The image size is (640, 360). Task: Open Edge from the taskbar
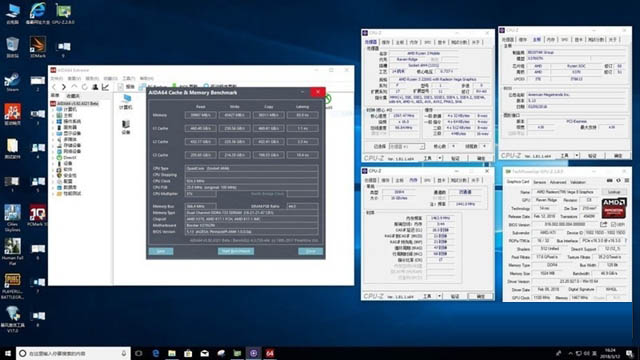[156, 353]
